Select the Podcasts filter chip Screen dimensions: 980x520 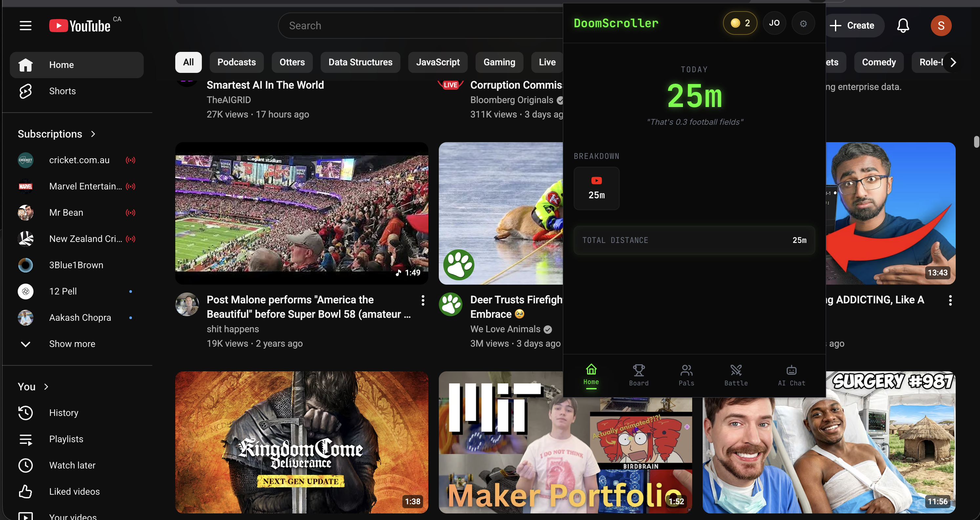click(236, 62)
